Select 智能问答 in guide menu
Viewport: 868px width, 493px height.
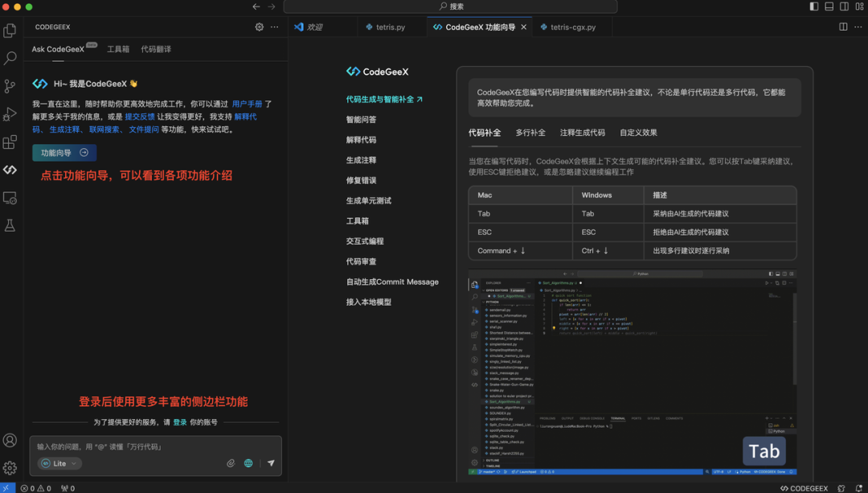pyautogui.click(x=361, y=119)
